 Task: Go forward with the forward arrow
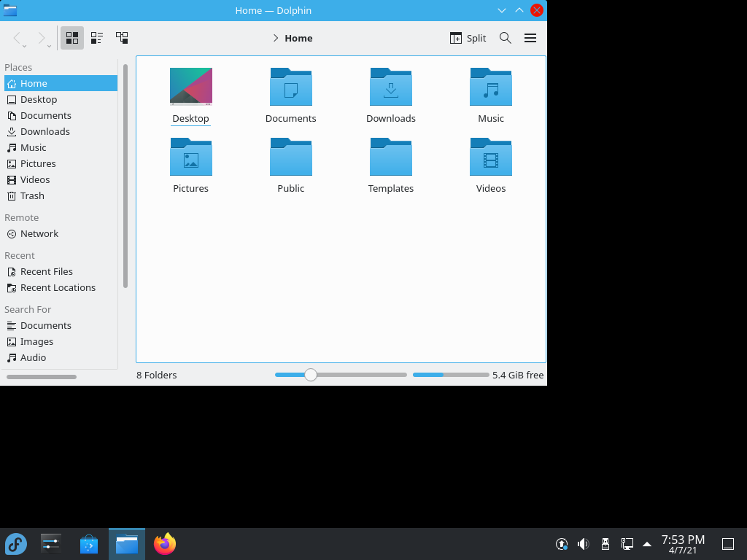click(42, 38)
